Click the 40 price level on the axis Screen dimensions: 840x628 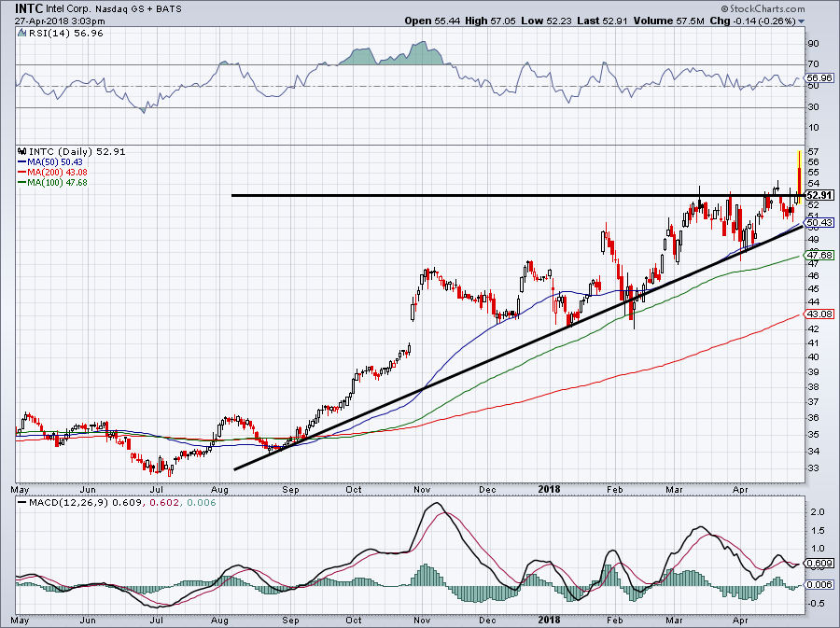(813, 357)
